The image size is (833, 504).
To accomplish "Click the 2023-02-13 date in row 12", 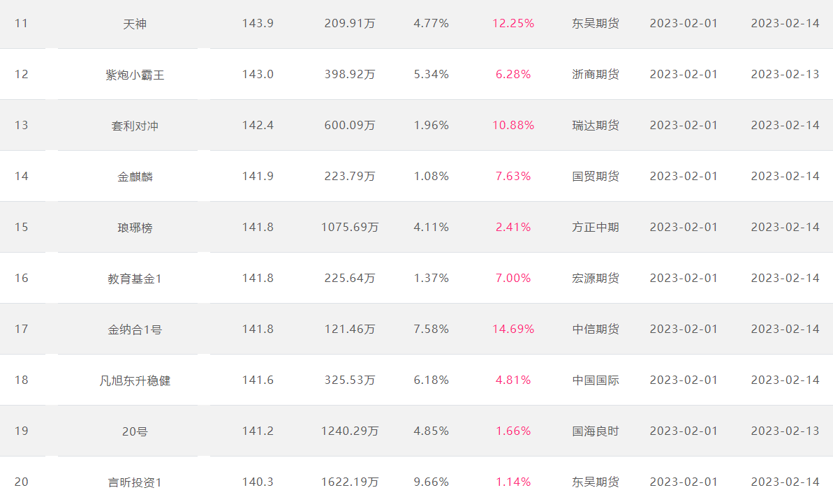I will pyautogui.click(x=785, y=75).
